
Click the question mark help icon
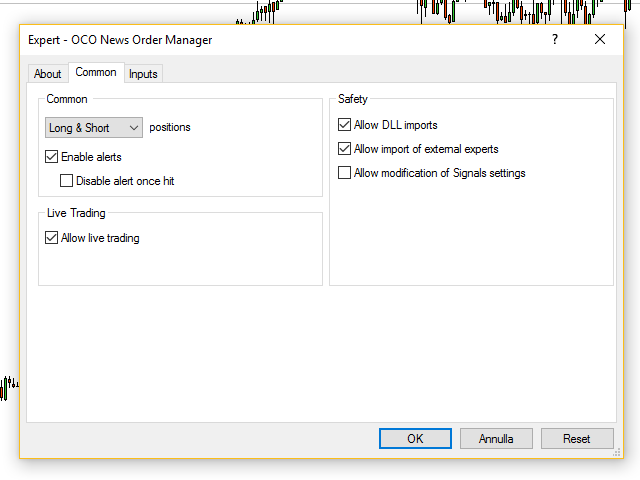click(x=555, y=39)
